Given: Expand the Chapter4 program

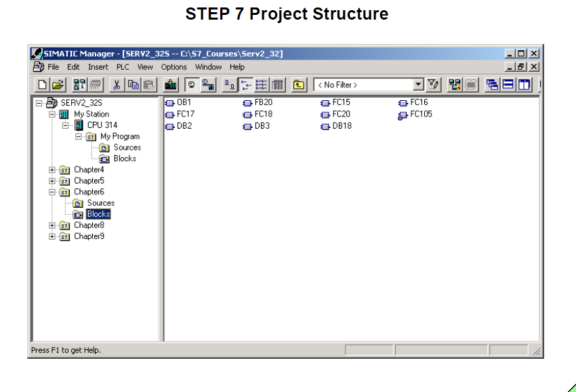Looking at the screenshot, I should click(52, 170).
